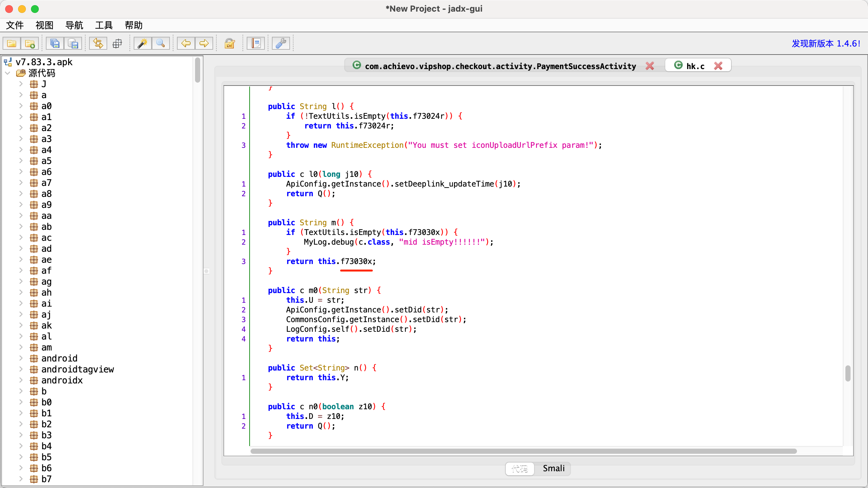Image resolution: width=868 pixels, height=488 pixels.
Task: Click the 发现新版本 1.4.6! update link
Action: coord(826,44)
